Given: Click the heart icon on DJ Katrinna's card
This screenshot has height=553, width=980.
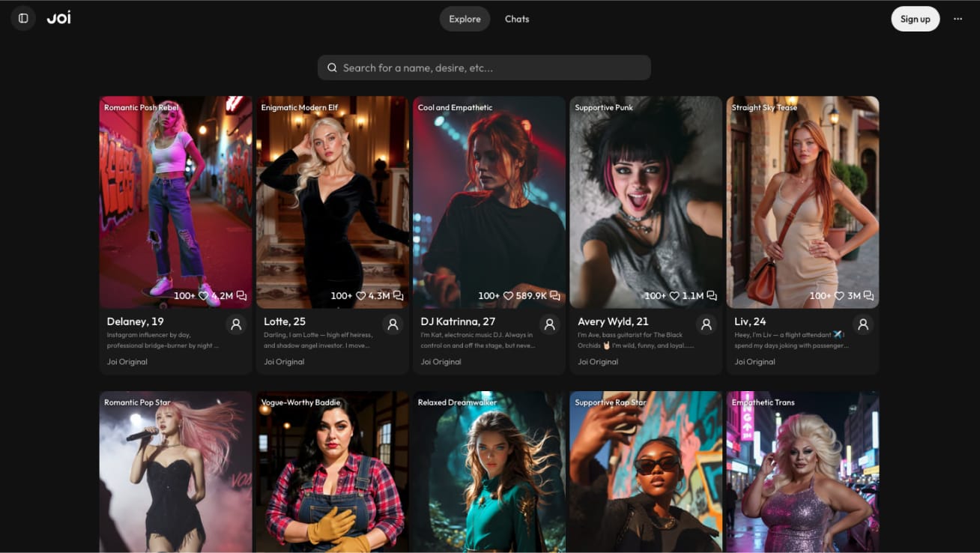Looking at the screenshot, I should pyautogui.click(x=508, y=296).
